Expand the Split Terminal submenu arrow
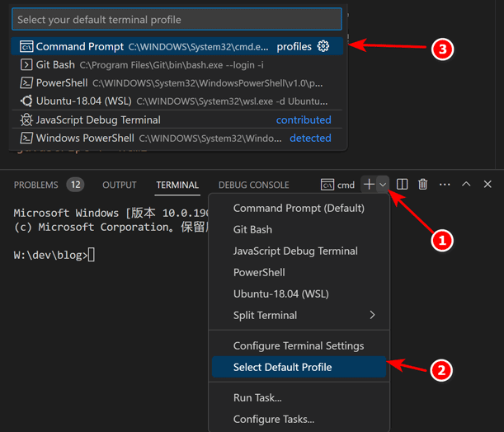Screen dimensions: 504x432 372,315
